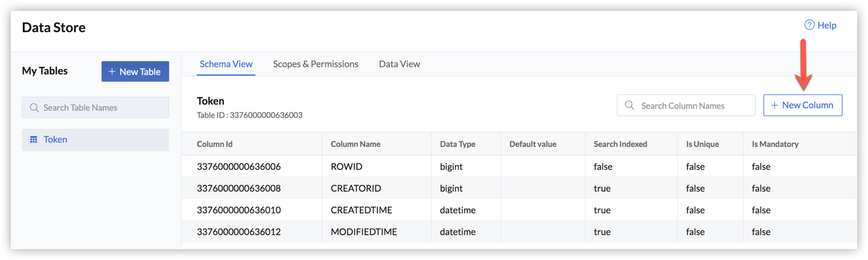The height and width of the screenshot is (260, 868).
Task: Open the Scopes & Permissions tab
Action: pos(315,64)
